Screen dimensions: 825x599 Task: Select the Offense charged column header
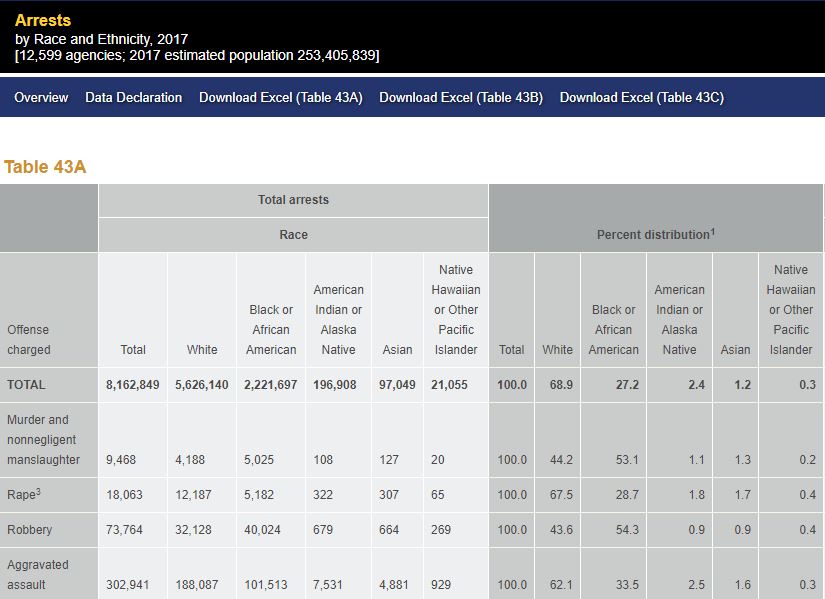28,340
